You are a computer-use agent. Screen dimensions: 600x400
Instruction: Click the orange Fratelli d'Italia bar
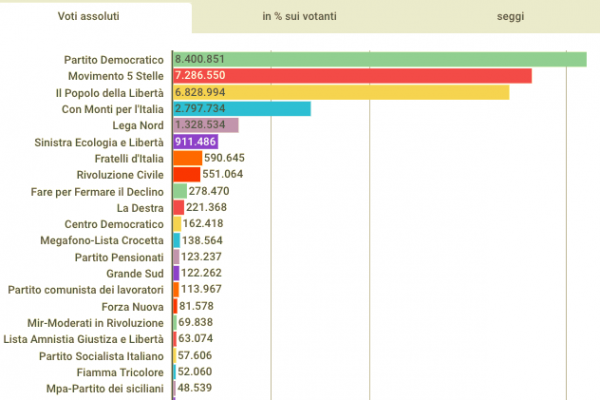click(187, 158)
